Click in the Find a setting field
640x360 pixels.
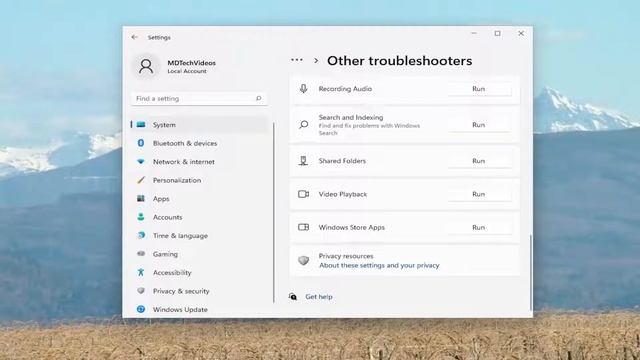(199, 98)
